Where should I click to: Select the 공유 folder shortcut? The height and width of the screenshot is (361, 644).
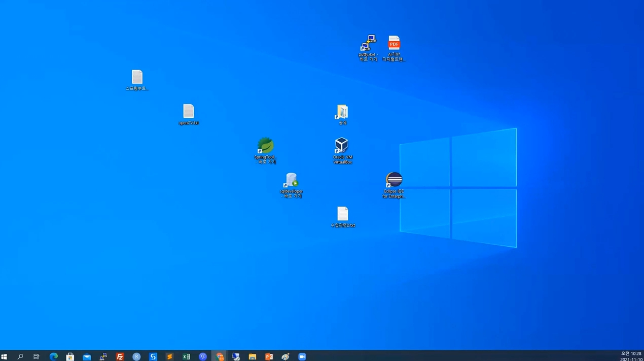pyautogui.click(x=342, y=112)
